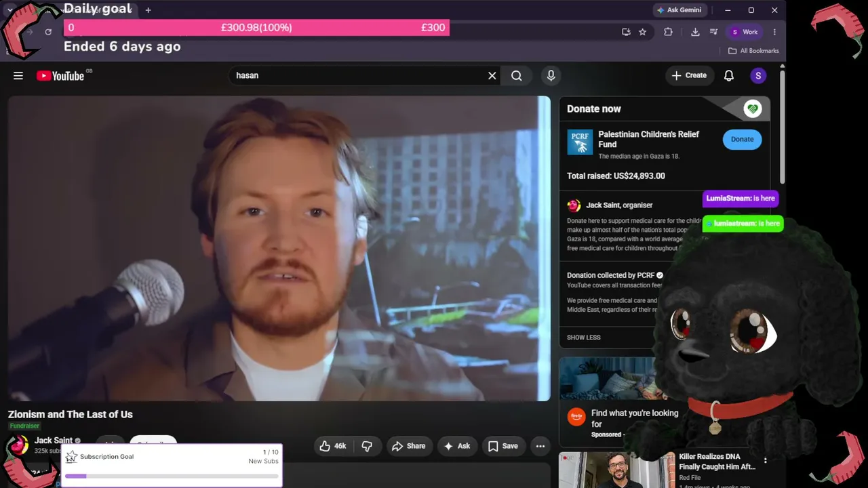The image size is (868, 488).
Task: Bookmark this page with the star
Action: tap(642, 32)
